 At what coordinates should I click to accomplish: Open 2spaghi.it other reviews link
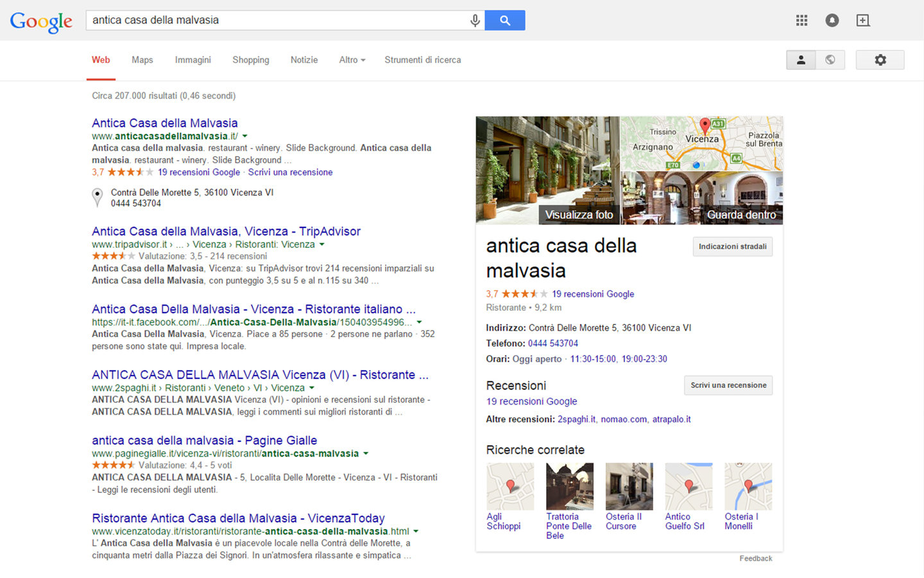576,419
